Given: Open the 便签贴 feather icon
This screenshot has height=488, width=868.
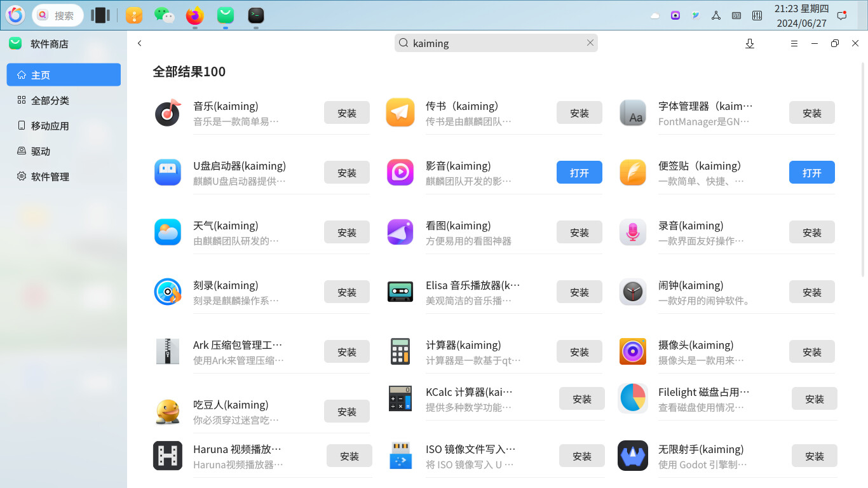Looking at the screenshot, I should coord(633,173).
